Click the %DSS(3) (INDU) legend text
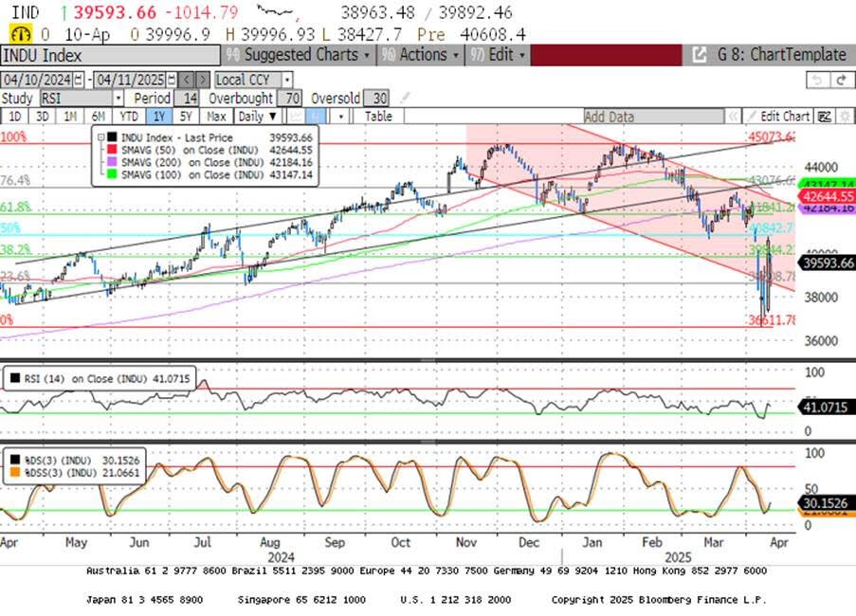 coord(61,473)
